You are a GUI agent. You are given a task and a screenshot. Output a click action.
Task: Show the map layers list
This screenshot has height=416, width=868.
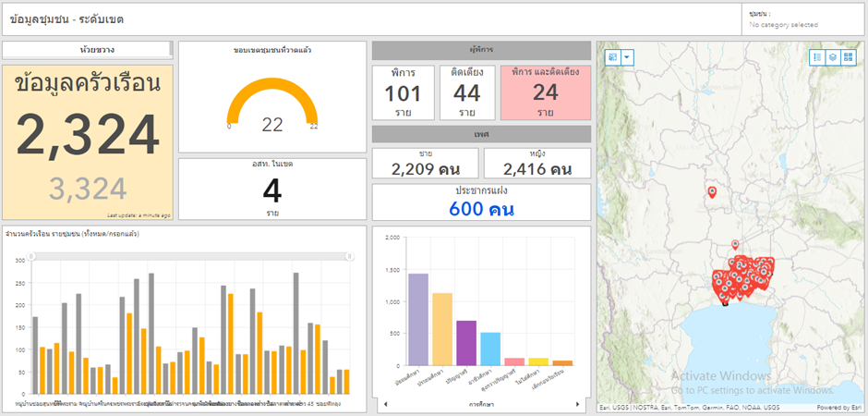point(832,57)
